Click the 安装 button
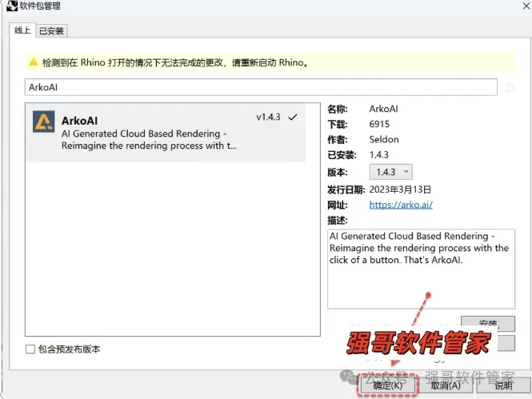532x399 pixels. (x=487, y=323)
